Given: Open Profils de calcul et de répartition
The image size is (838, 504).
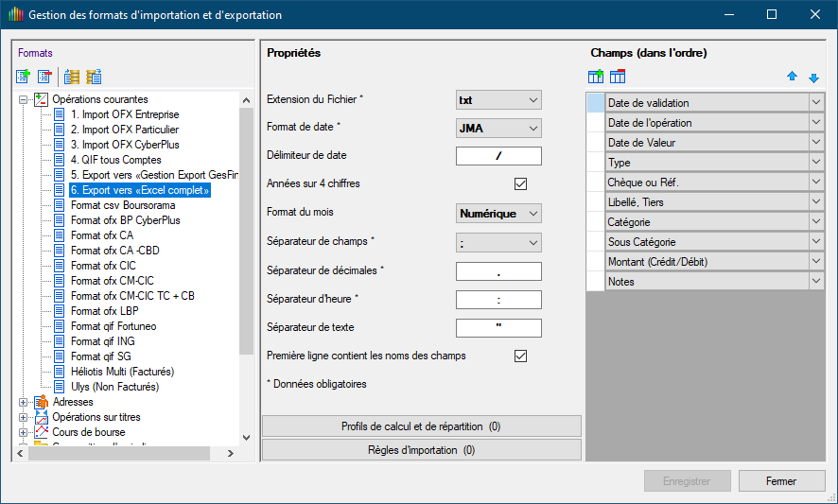Looking at the screenshot, I should pyautogui.click(x=421, y=426).
